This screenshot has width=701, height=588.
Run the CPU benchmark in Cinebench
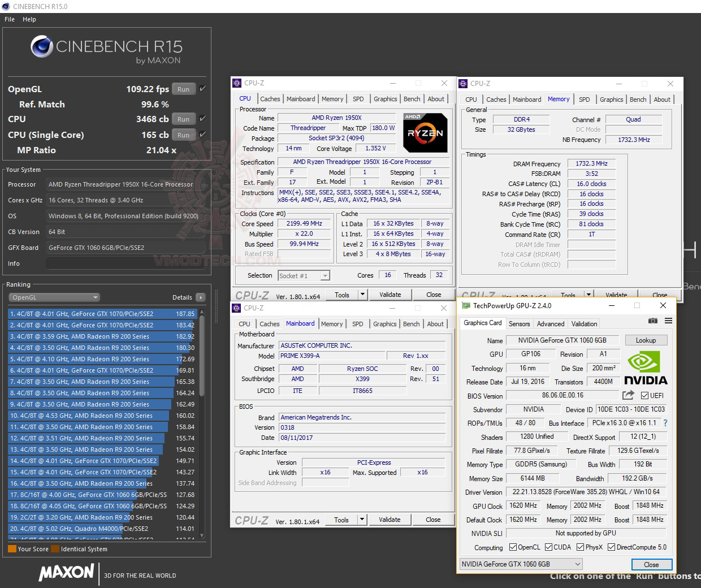point(183,119)
